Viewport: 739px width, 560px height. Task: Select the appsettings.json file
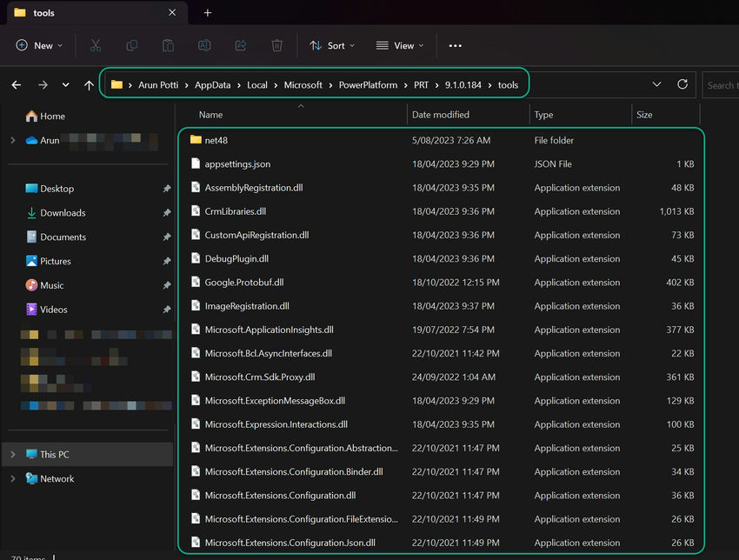[237, 163]
